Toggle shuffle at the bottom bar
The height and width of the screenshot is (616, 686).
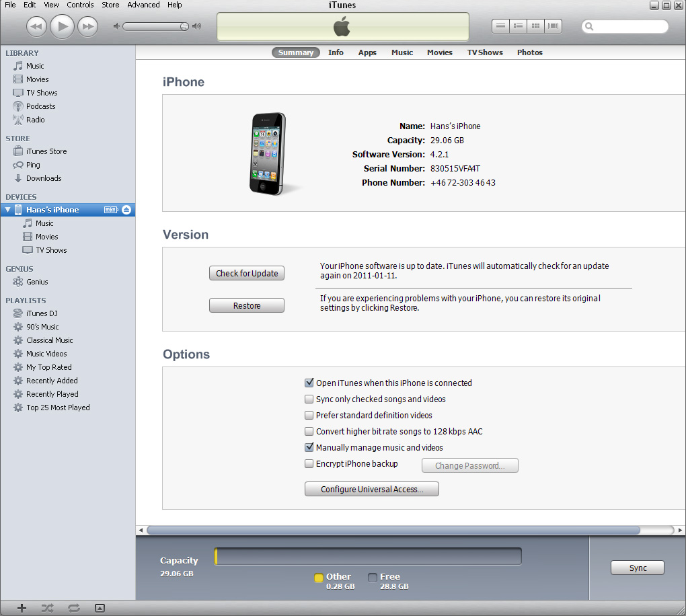click(47, 608)
